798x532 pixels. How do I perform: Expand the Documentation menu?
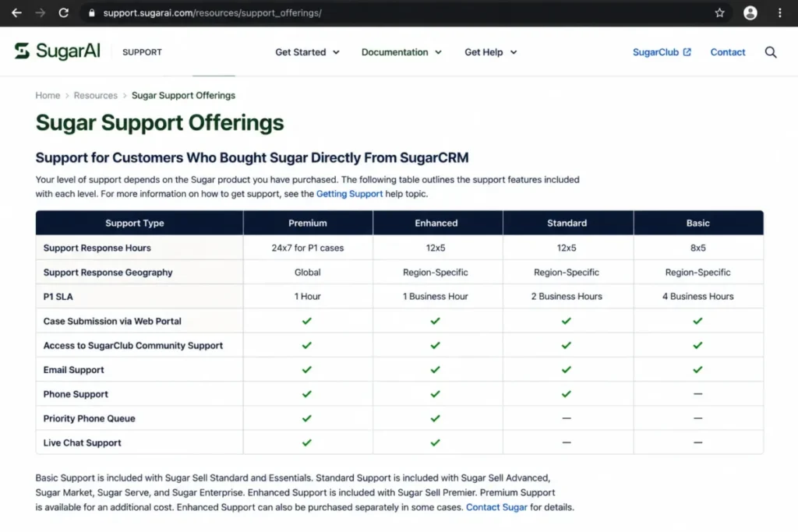401,52
